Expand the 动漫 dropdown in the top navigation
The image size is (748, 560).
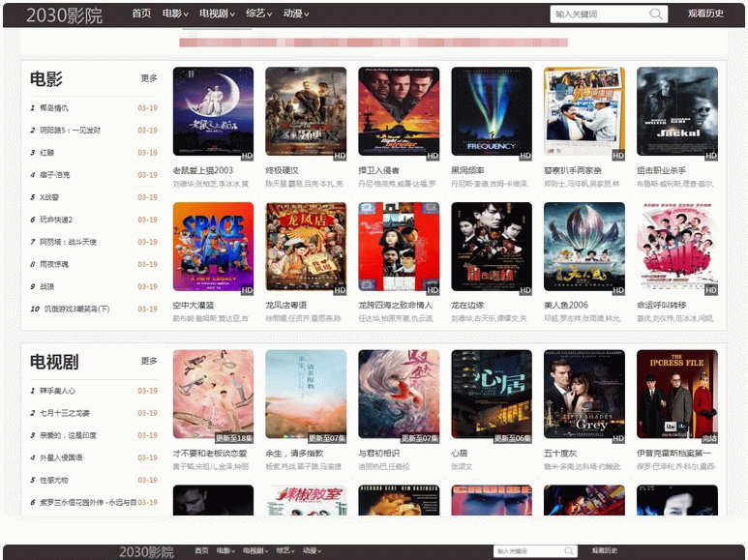tap(296, 14)
